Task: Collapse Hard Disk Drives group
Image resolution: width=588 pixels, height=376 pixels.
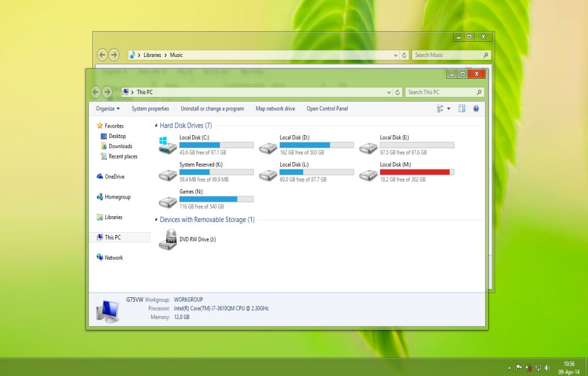Action: 156,126
